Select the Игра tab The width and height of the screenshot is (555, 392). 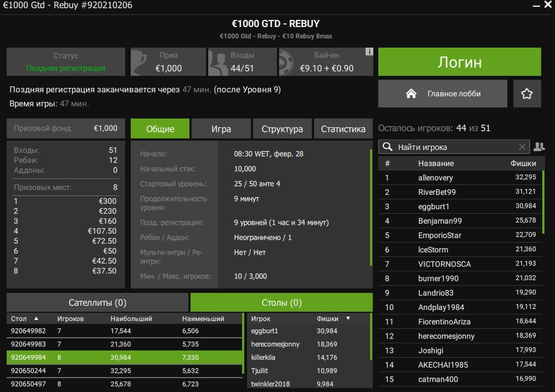[221, 129]
